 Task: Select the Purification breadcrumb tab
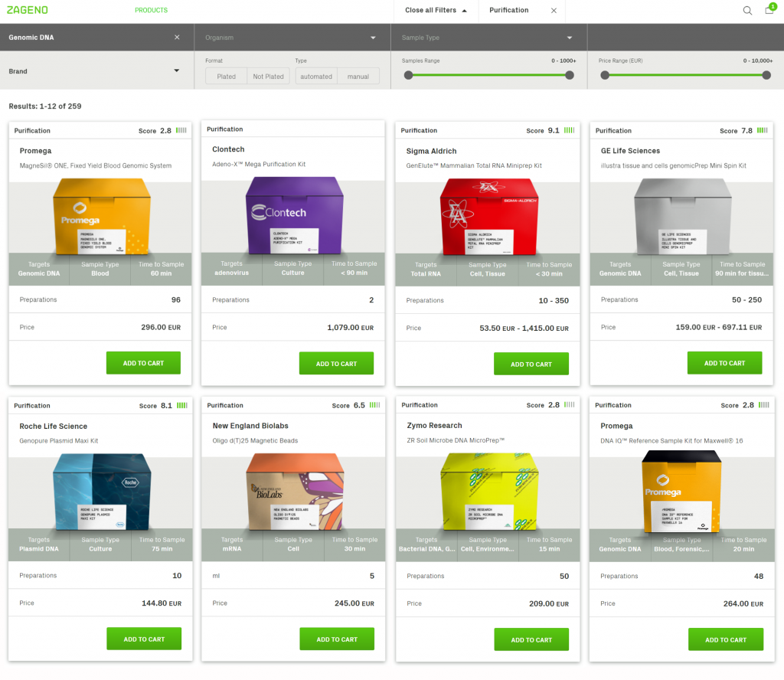click(x=508, y=10)
